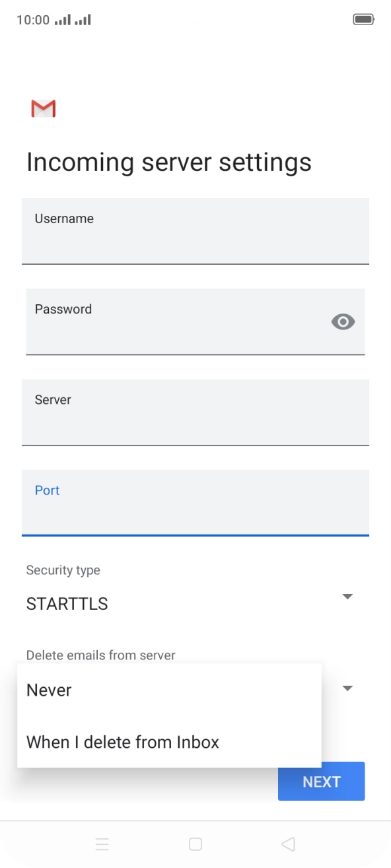Select the 10:00 clock in status bar
This screenshot has height=868, width=391.
(x=31, y=19)
